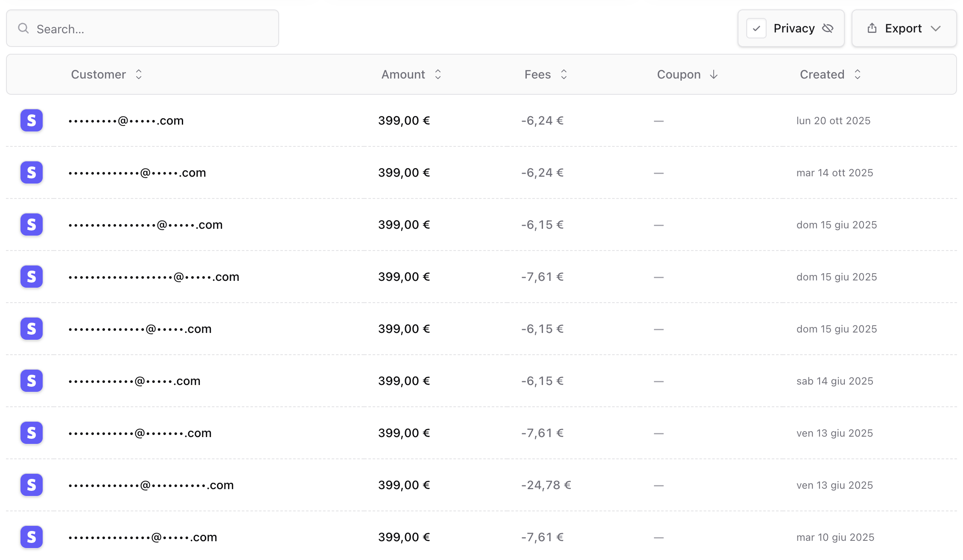Click the sort arrows beside Fees
Screen dimensions: 963x560
coord(564,74)
